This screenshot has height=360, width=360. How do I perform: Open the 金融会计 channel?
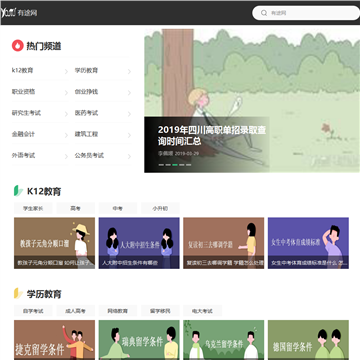(23, 134)
